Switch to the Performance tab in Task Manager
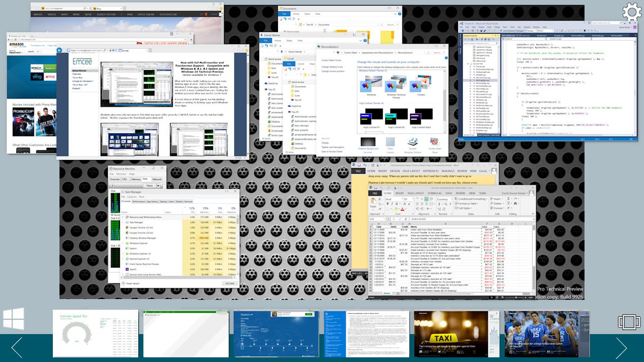Screen dimensions: 644x362 (x=139, y=202)
